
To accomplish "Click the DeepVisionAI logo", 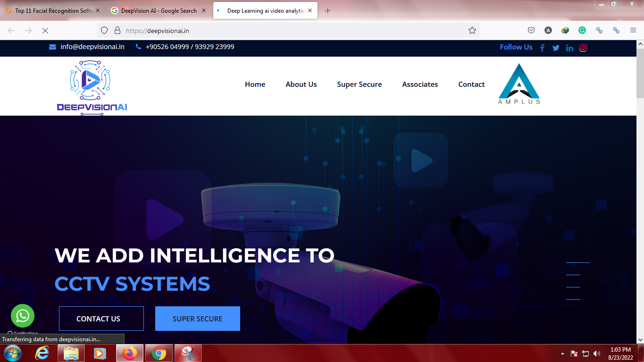I will [92, 87].
